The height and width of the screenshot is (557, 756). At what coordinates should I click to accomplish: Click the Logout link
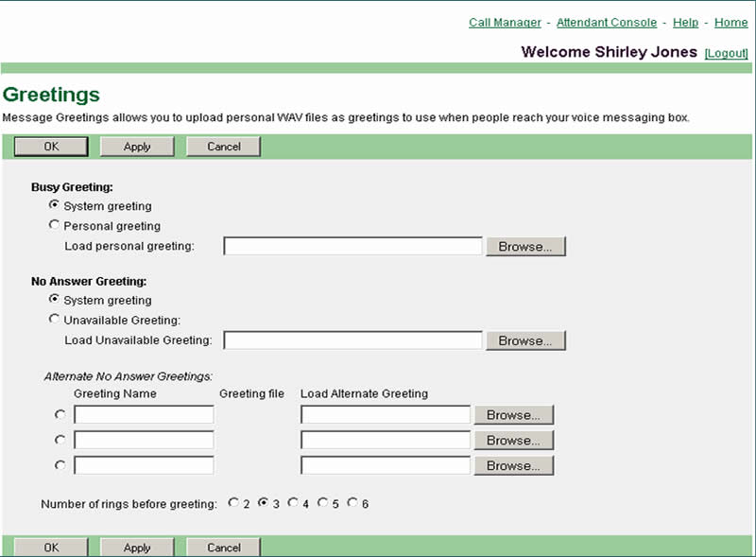click(727, 54)
